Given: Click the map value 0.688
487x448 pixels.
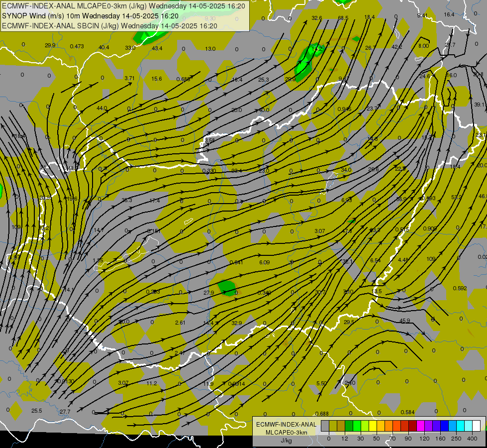Looking at the screenshot, I should (322, 414).
